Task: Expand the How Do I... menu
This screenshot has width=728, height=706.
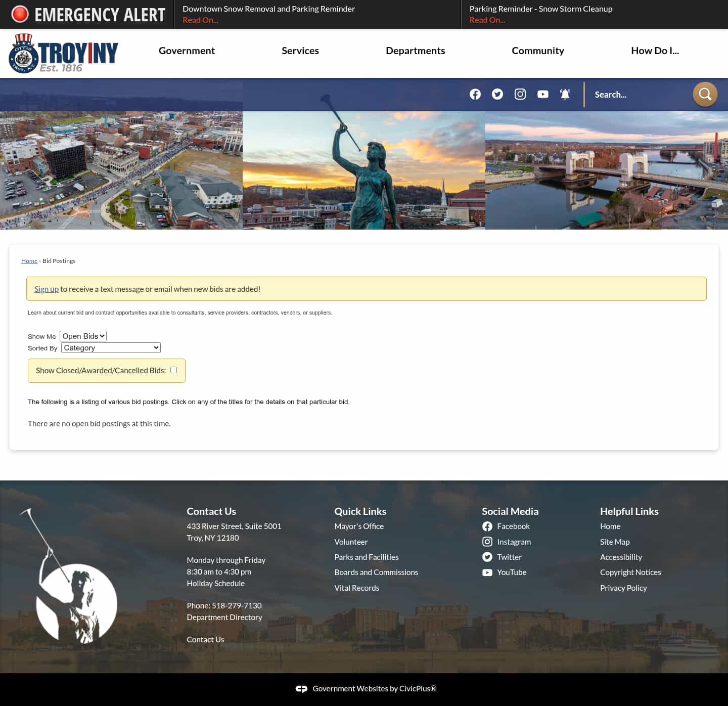Action: point(655,51)
